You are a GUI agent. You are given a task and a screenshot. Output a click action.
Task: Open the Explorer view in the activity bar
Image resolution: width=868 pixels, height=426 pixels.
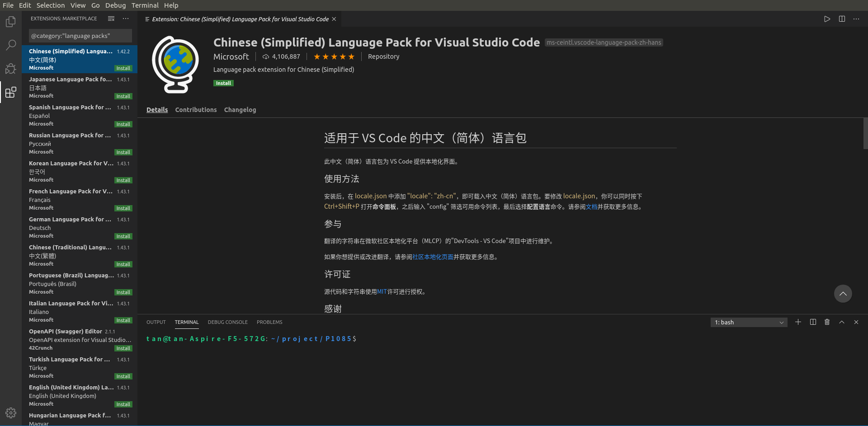(10, 21)
